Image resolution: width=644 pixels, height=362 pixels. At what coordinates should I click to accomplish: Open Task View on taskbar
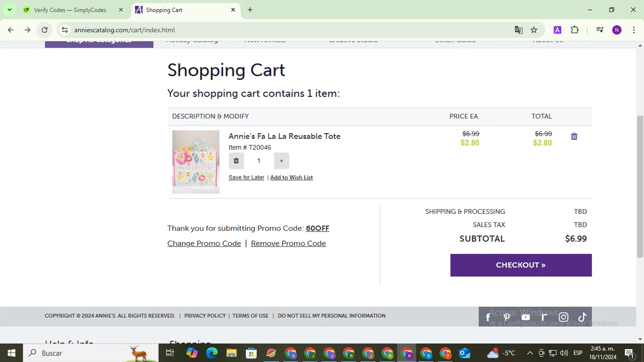[x=170, y=353]
